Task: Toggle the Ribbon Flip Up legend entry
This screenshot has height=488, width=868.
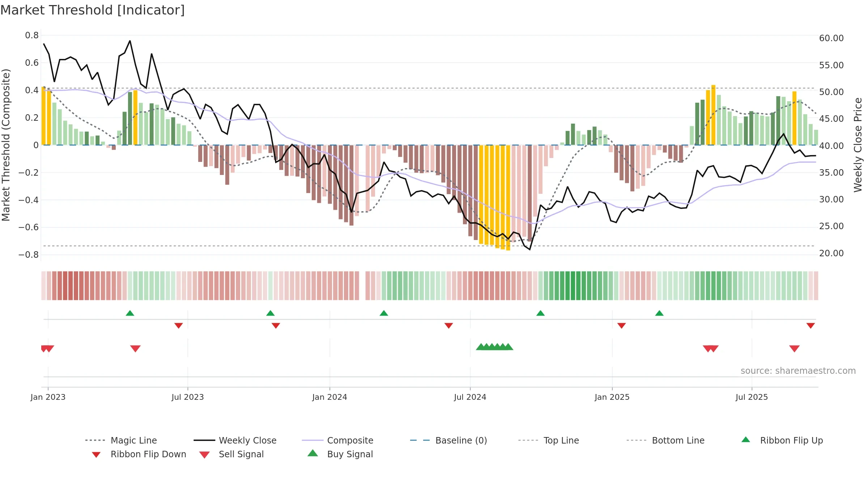Action: pos(782,440)
